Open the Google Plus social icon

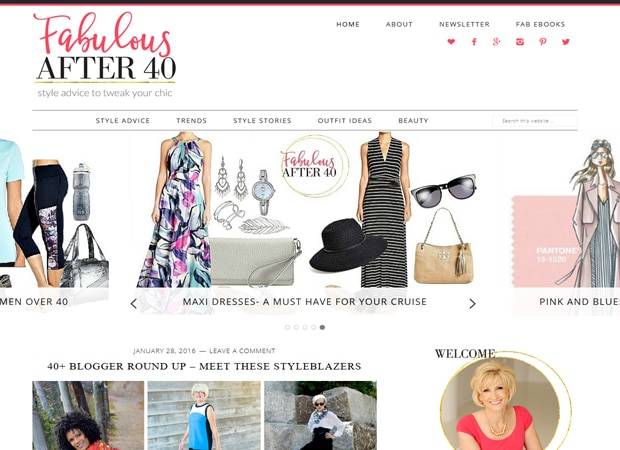tap(497, 42)
